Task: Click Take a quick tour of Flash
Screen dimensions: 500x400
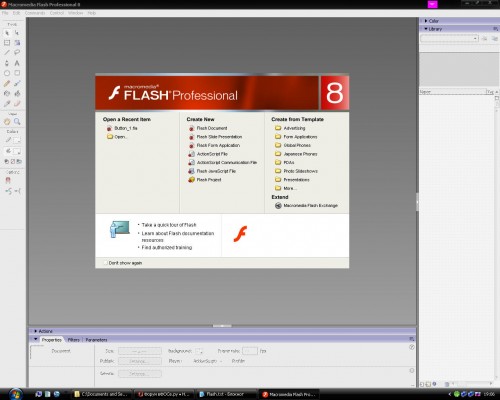Action: point(169,225)
